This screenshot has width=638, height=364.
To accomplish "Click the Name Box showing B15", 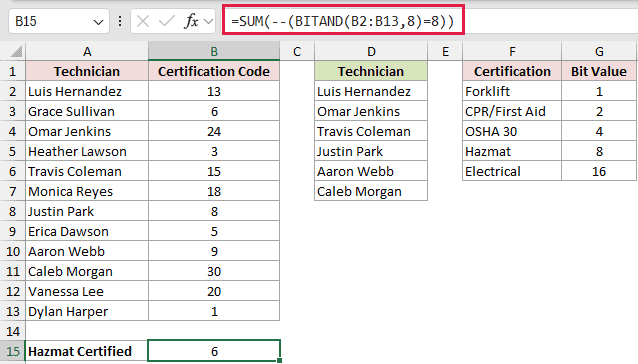I will [x=59, y=21].
